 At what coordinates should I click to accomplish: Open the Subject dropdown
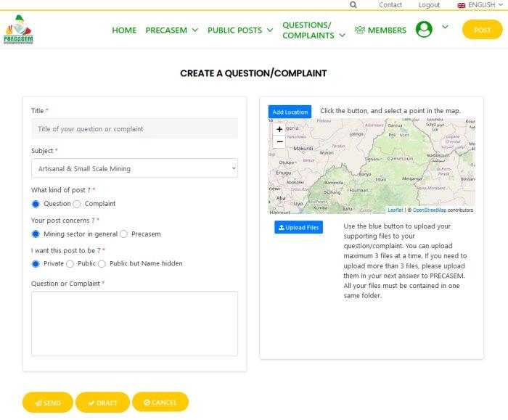(134, 168)
